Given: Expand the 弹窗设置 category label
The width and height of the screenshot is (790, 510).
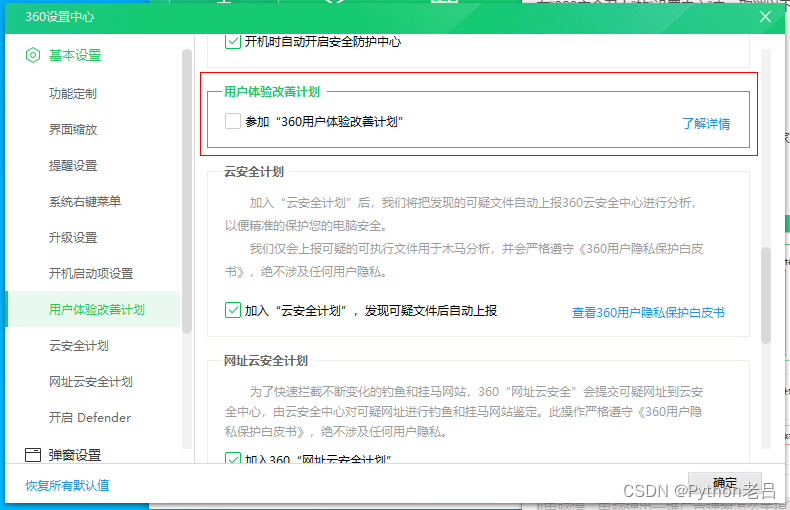Looking at the screenshot, I should (75, 455).
